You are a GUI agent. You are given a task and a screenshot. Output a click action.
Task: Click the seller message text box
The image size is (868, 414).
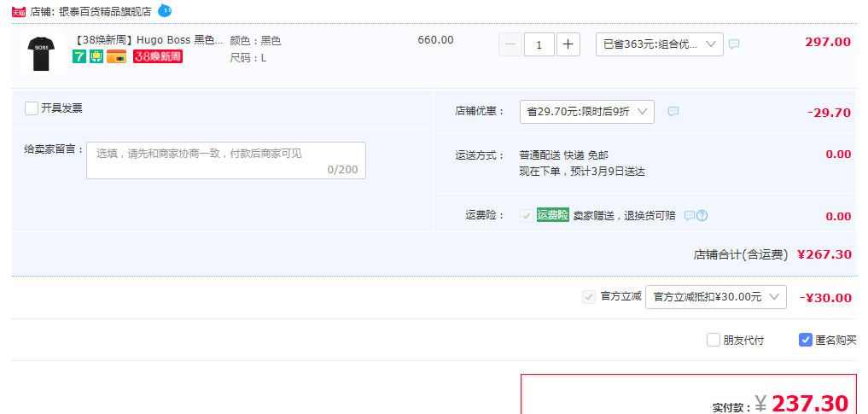226,160
